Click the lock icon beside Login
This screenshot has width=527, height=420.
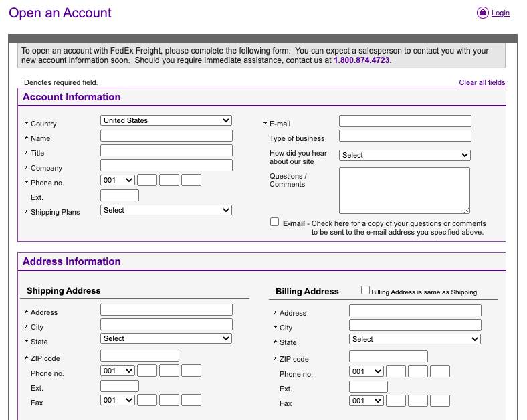tap(483, 13)
